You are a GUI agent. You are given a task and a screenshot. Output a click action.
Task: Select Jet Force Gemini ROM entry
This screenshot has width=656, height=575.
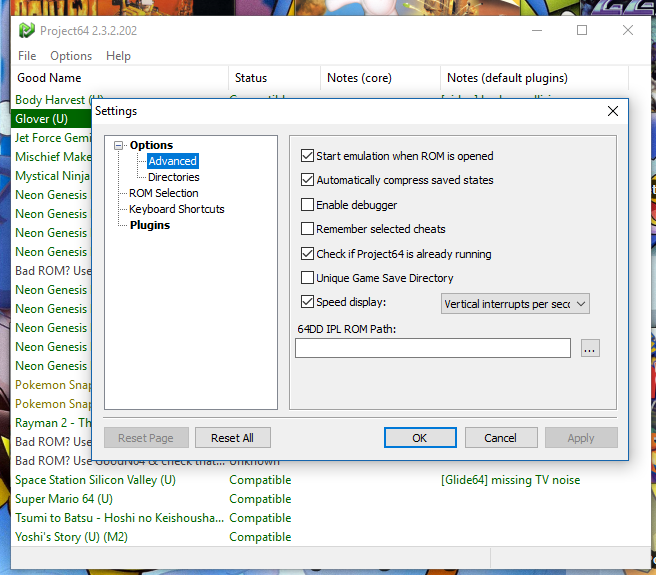pos(53,138)
